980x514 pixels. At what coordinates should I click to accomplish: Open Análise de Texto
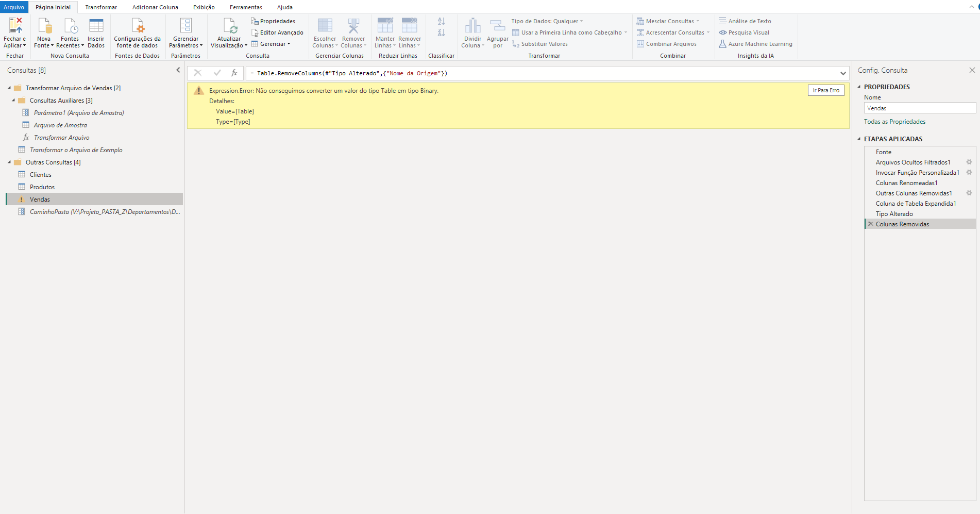click(x=745, y=21)
